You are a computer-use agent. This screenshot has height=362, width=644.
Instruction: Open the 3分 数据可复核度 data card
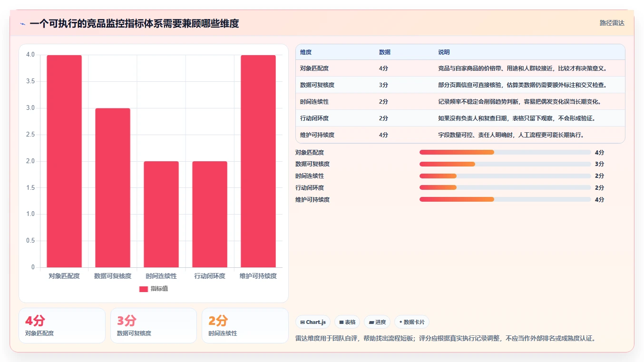(x=154, y=325)
